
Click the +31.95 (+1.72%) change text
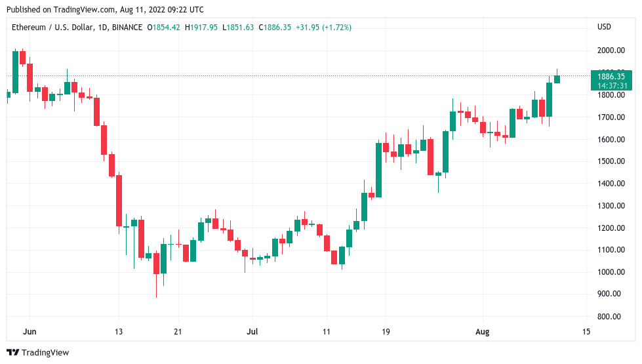pyautogui.click(x=323, y=28)
